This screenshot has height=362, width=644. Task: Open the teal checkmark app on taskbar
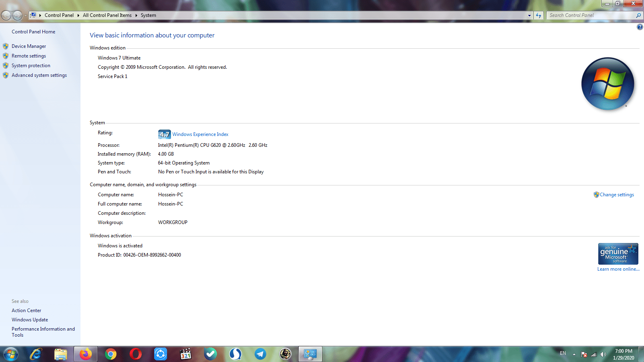211,354
